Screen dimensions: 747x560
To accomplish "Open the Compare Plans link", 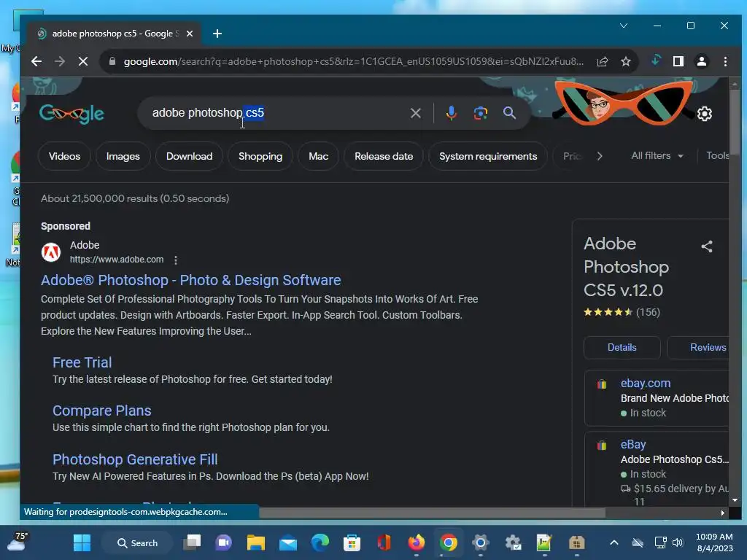I will coord(102,411).
